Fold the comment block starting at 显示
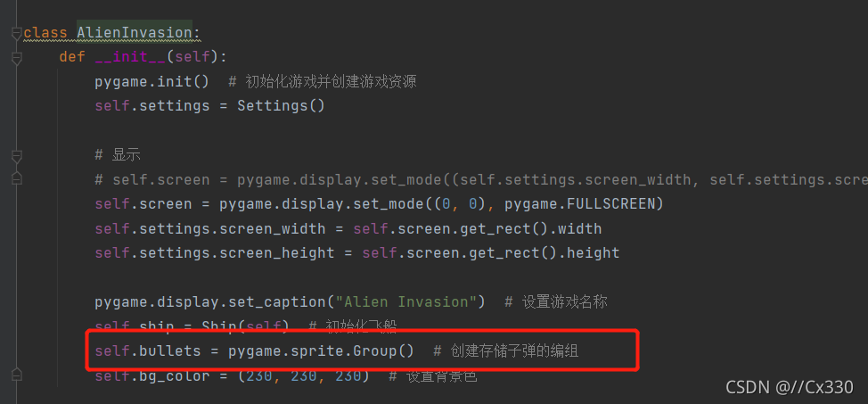 17,156
